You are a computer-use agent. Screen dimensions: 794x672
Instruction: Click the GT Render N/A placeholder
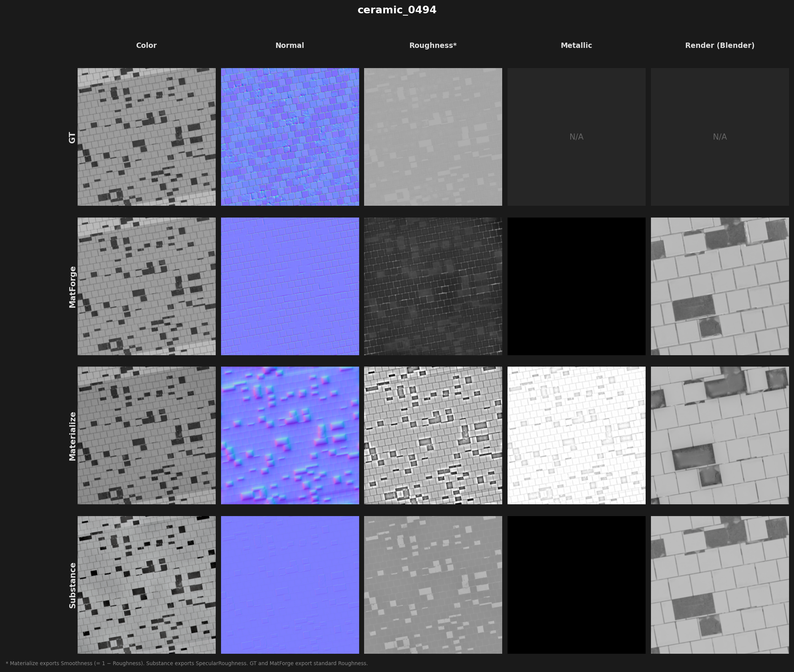(720, 137)
